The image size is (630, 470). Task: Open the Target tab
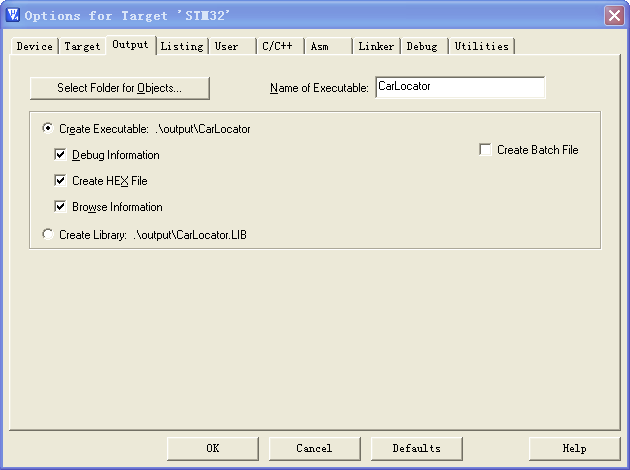(82, 46)
